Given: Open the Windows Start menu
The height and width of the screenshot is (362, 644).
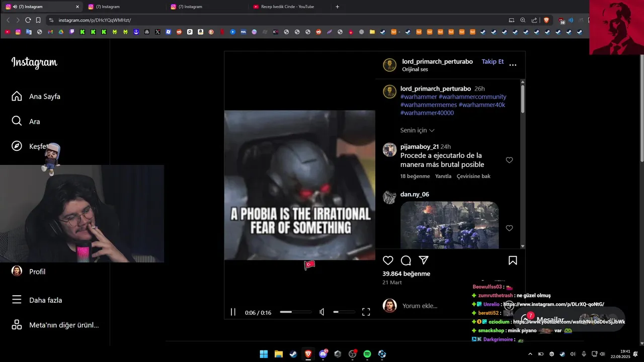Looking at the screenshot, I should point(264,354).
